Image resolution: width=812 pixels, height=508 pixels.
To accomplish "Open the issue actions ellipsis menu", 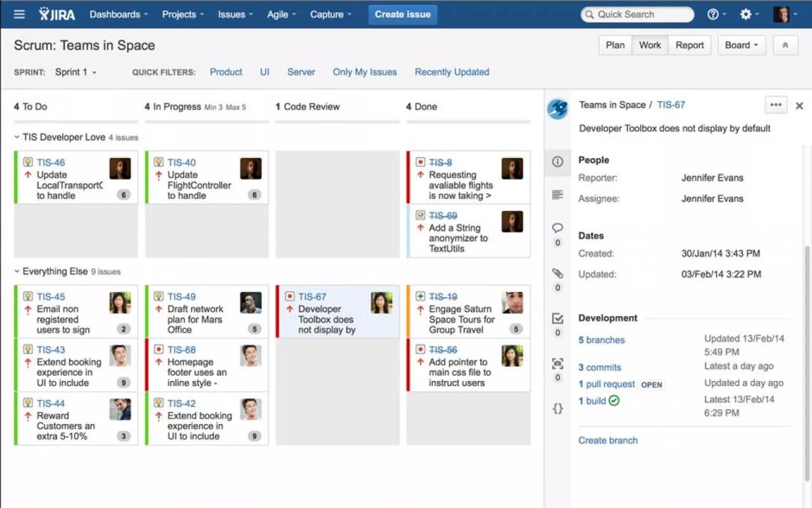I will (776, 105).
